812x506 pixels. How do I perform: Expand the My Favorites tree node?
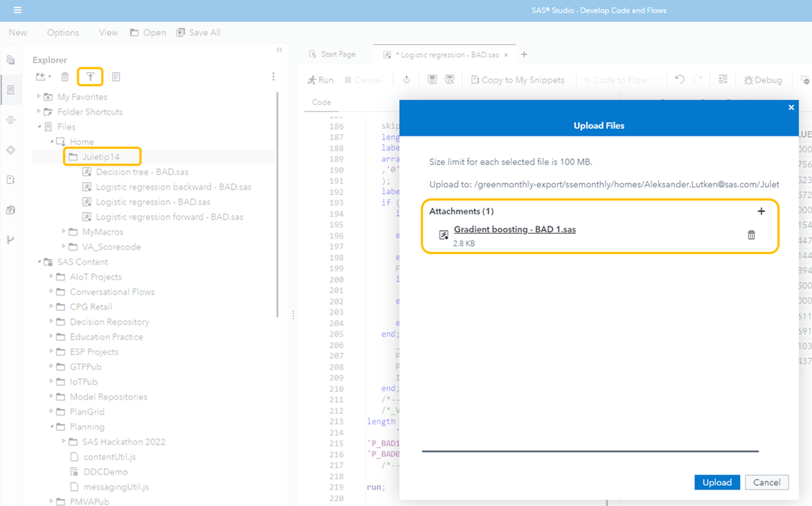click(40, 97)
